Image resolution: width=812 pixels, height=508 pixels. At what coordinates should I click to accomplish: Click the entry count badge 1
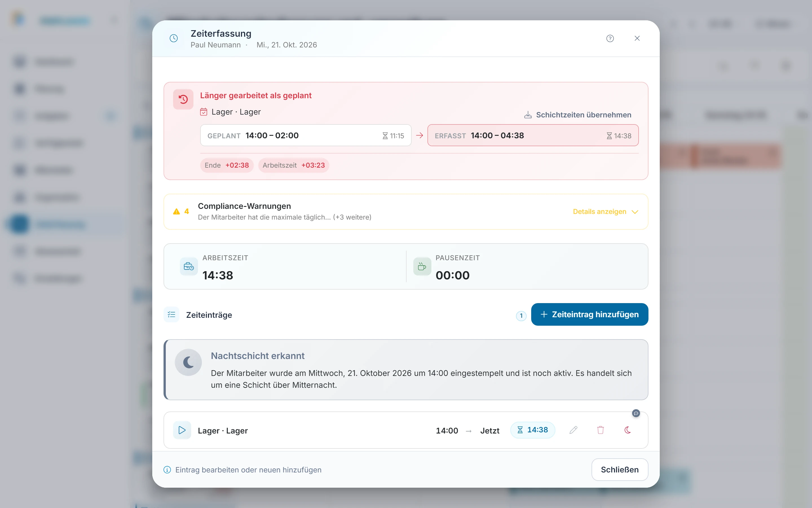[521, 316]
